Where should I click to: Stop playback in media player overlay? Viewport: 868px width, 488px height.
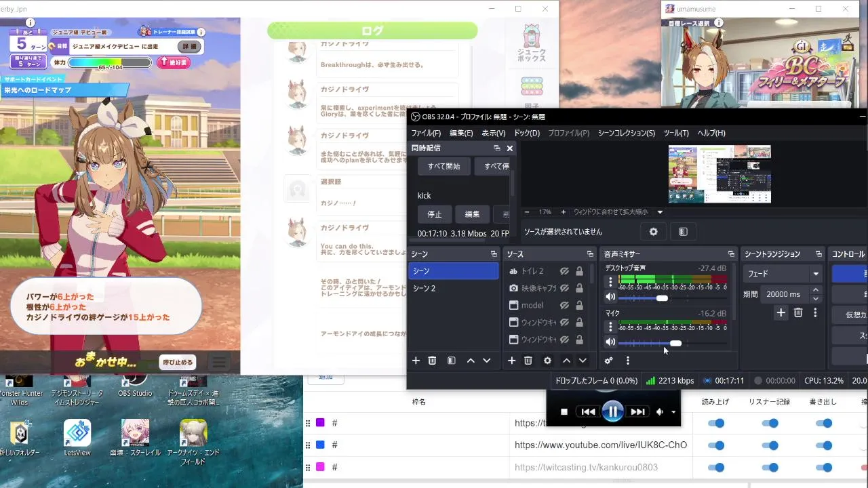coord(564,412)
